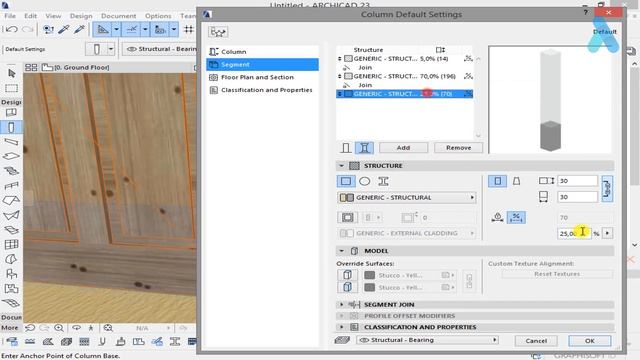Screen dimensions: 640x360
Task: Open percentage options arrow next to 25,00
Action: pyautogui.click(x=607, y=233)
